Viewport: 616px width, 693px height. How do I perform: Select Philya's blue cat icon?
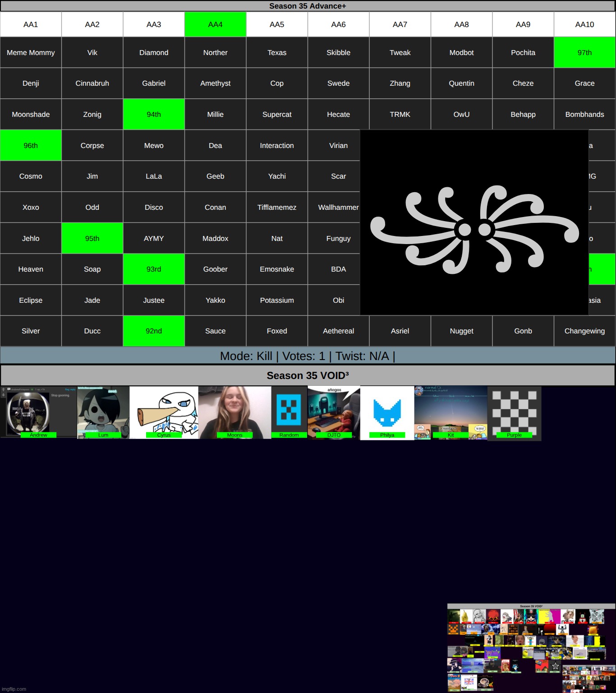pyautogui.click(x=387, y=412)
